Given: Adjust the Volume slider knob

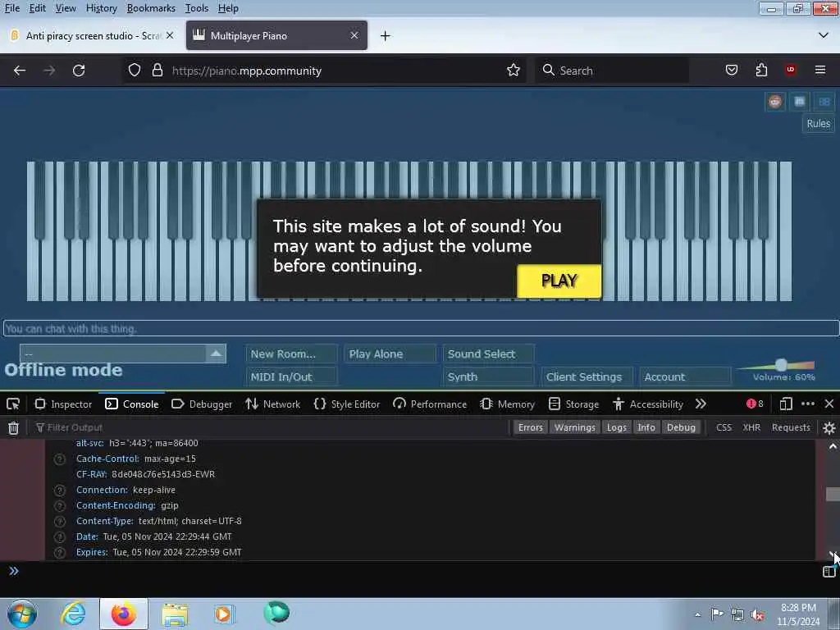Looking at the screenshot, I should (781, 365).
